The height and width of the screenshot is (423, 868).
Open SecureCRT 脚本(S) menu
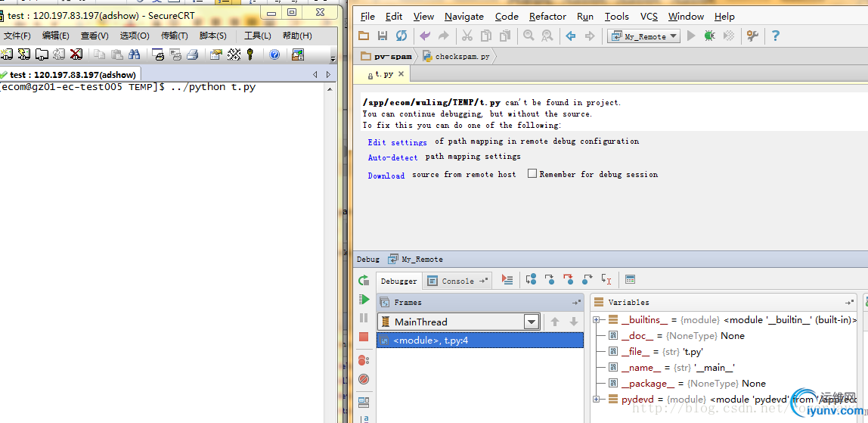tap(212, 36)
